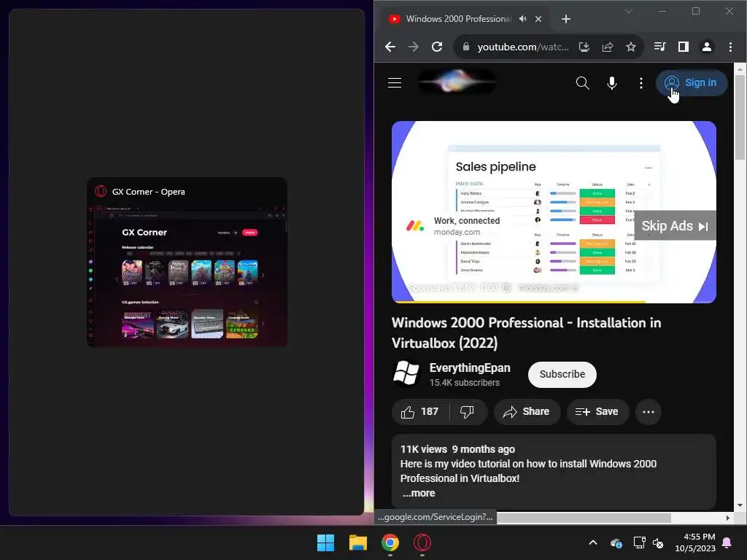Image resolution: width=747 pixels, height=560 pixels.
Task: Dislike the video
Action: pyautogui.click(x=468, y=412)
